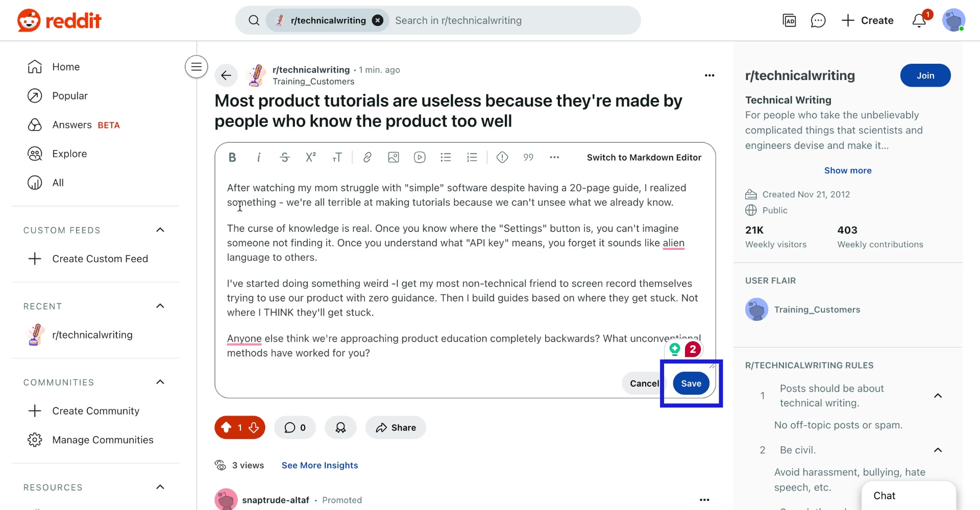Toggle Bold formatting in the editor
The height and width of the screenshot is (510, 980).
coord(232,157)
